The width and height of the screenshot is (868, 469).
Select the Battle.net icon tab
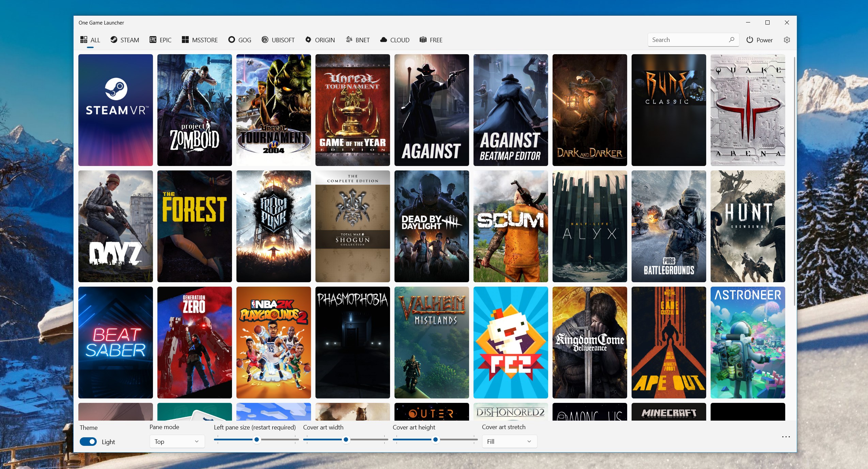[349, 40]
